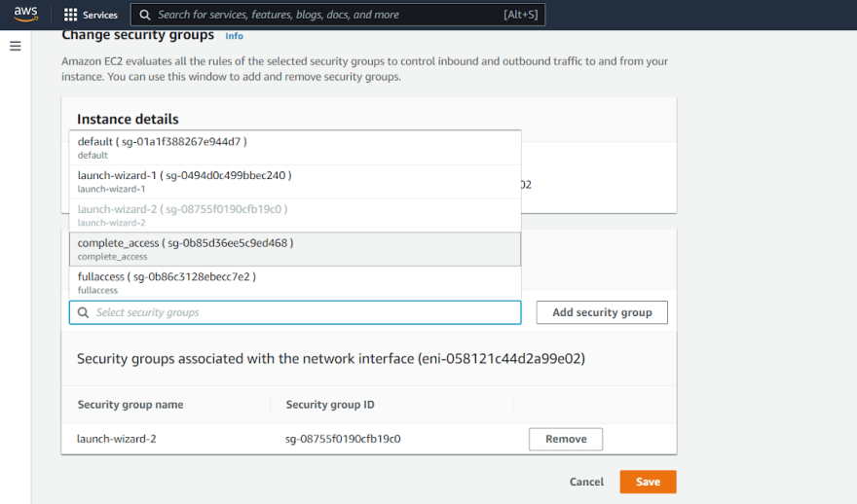
Task: Click the greyed launch-wizard-2 option in the dropdown list
Action: click(295, 215)
